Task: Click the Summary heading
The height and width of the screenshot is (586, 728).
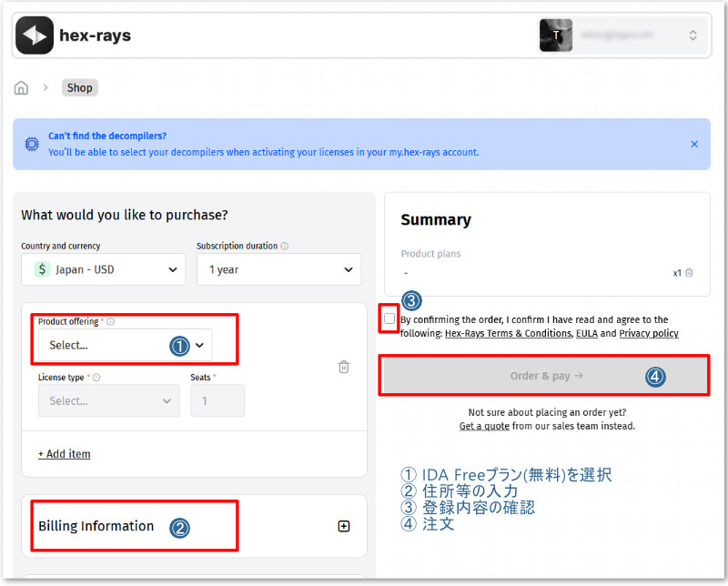Action: tap(436, 219)
